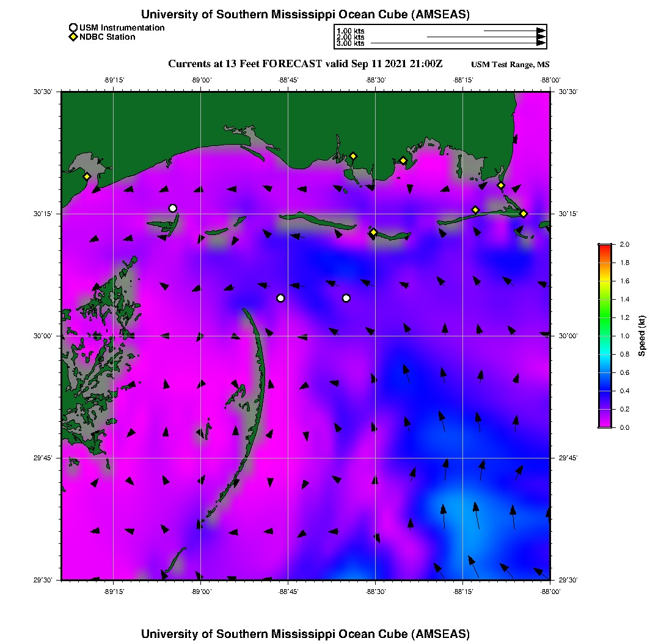Click the 2.00 kts scale label

[351, 37]
